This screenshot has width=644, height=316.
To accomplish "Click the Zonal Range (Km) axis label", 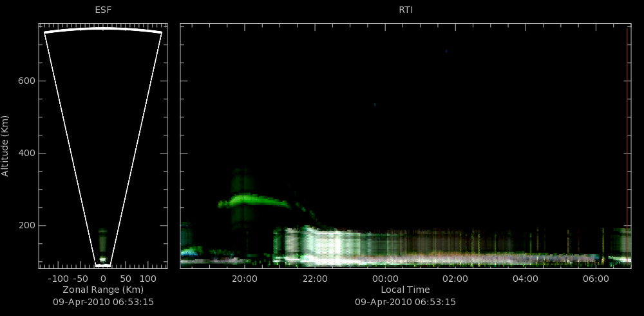I will pos(103,290).
